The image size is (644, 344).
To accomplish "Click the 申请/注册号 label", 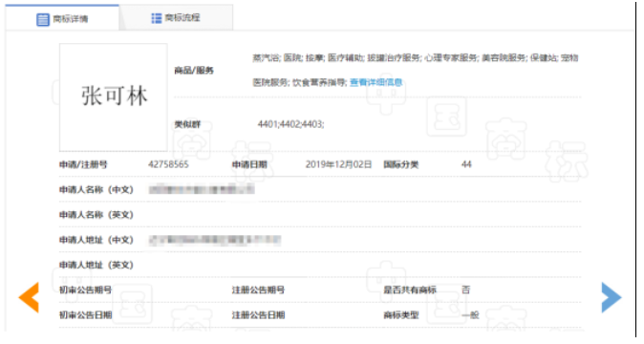I will (x=83, y=164).
